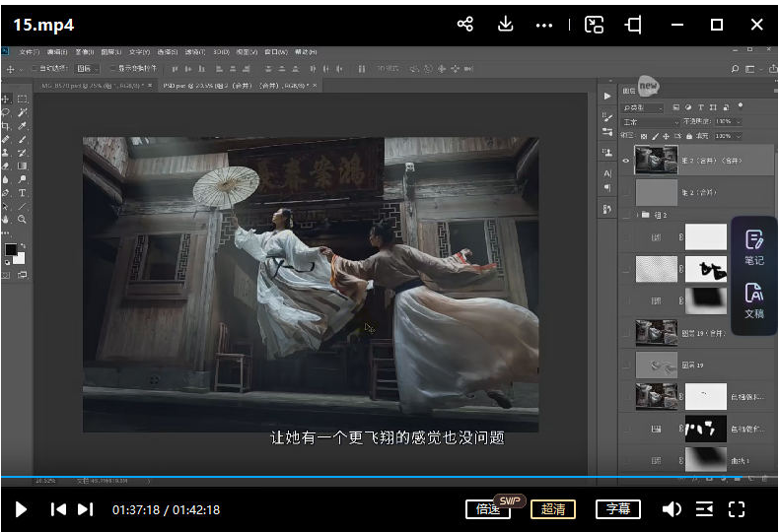Viewport: 779px width, 532px height.
Task: Select the Type tool
Action: point(23,193)
